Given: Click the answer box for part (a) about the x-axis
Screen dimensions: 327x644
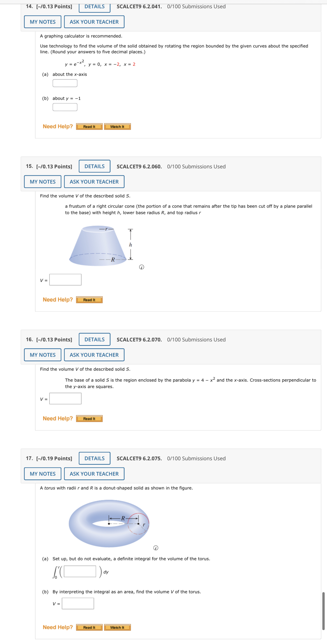Looking at the screenshot, I should point(64,83).
